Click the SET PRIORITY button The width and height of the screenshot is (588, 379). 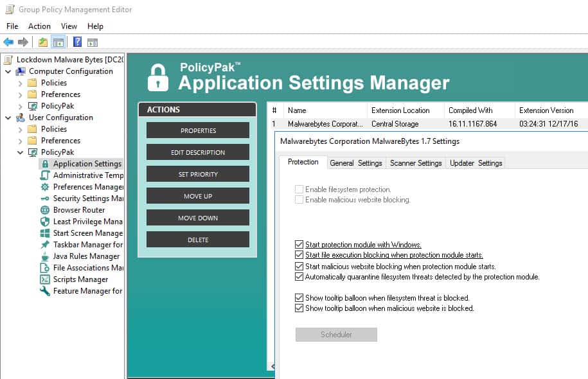[198, 174]
